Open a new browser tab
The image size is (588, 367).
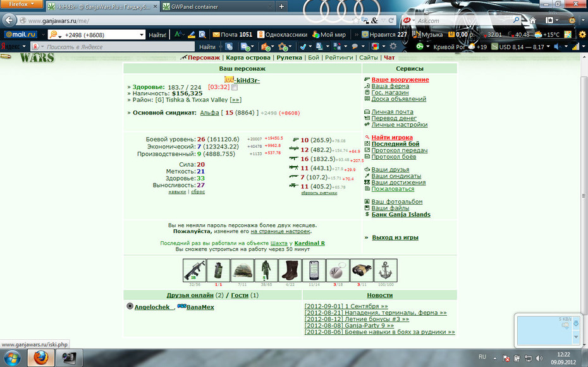tap(281, 6)
